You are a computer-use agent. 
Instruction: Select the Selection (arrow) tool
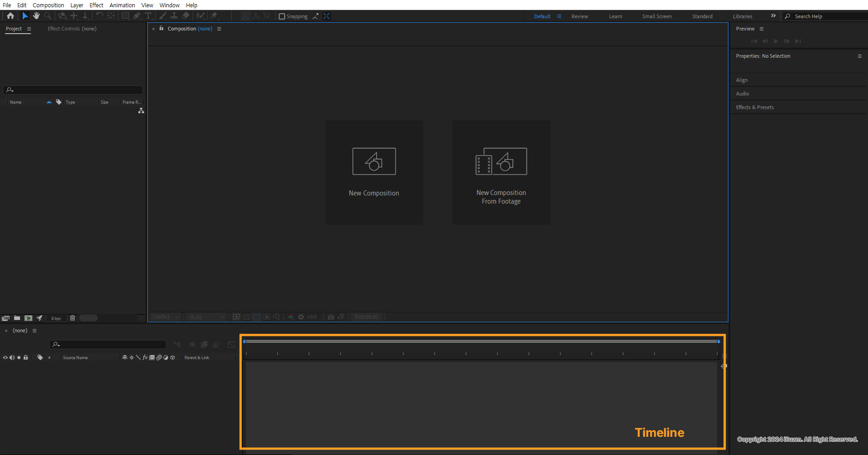[x=25, y=16]
